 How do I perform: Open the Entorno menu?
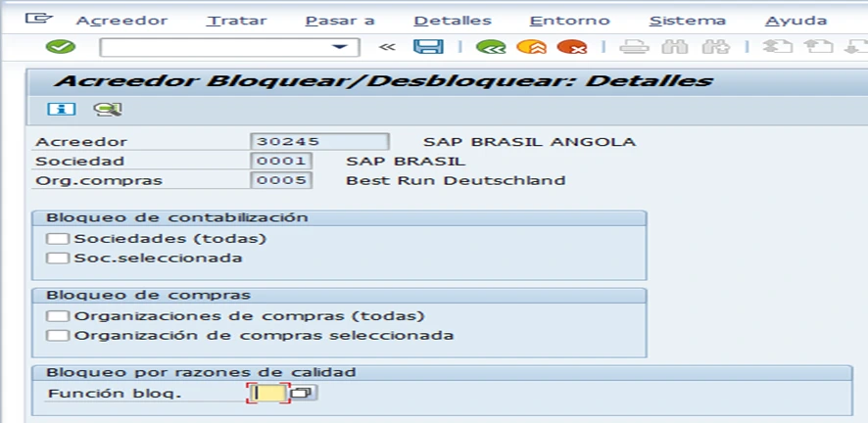tap(569, 21)
